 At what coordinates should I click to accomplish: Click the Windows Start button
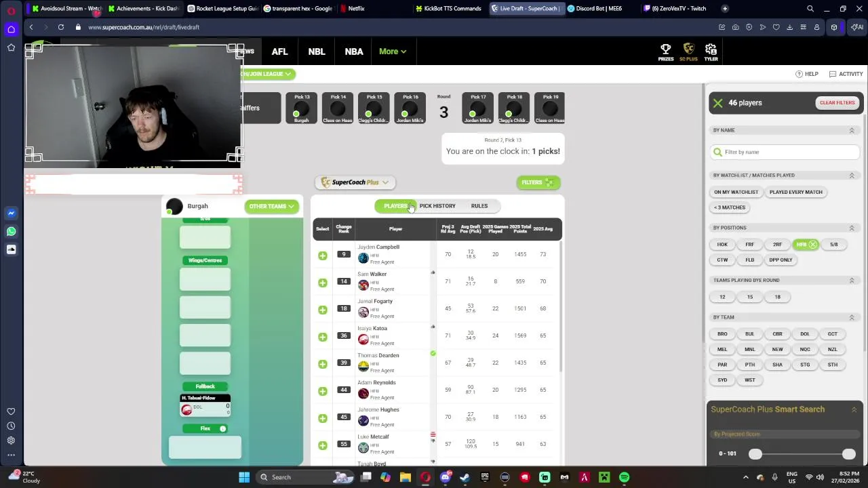pyautogui.click(x=244, y=477)
